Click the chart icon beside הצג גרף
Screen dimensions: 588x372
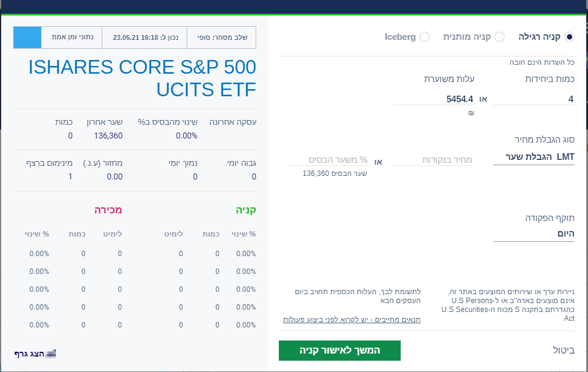click(x=50, y=354)
